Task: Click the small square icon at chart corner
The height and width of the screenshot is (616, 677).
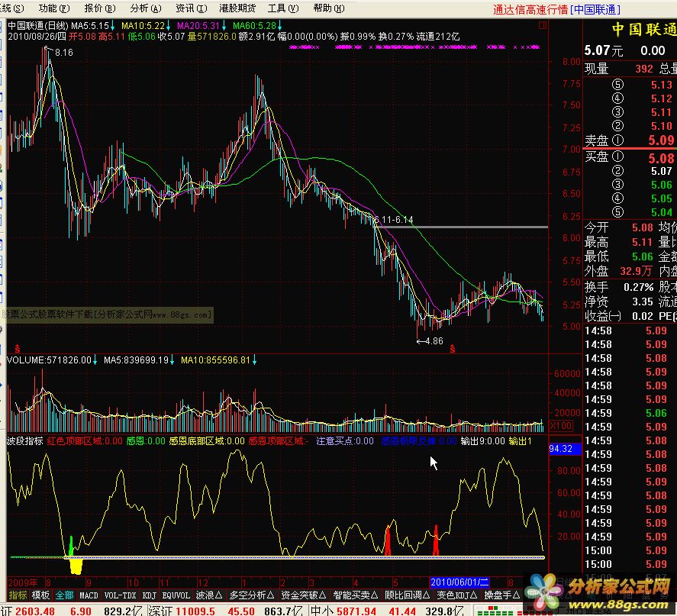Action: click(543, 25)
